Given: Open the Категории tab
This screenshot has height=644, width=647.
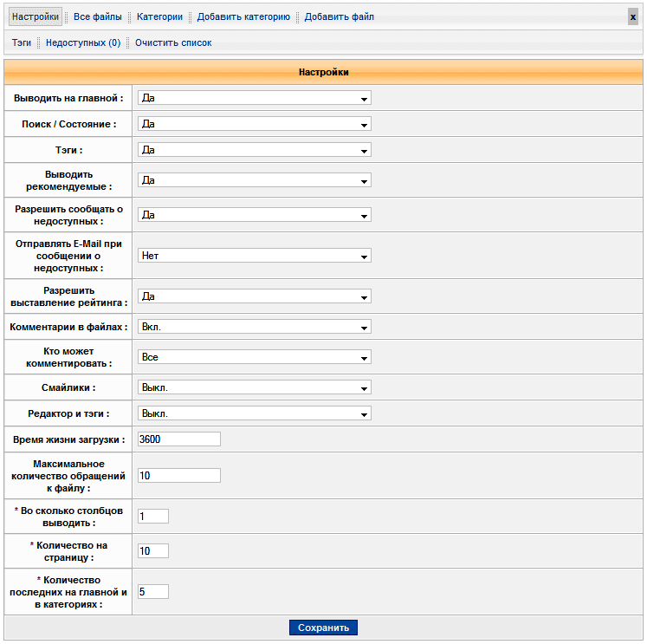Looking at the screenshot, I should 159,17.
